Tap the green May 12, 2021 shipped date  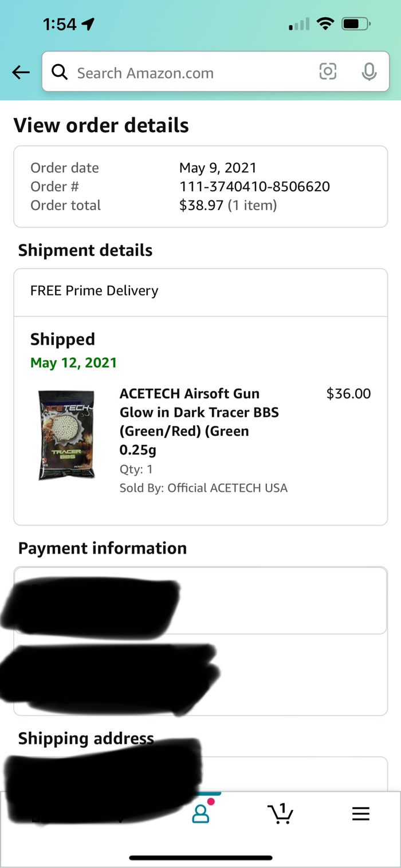73,362
